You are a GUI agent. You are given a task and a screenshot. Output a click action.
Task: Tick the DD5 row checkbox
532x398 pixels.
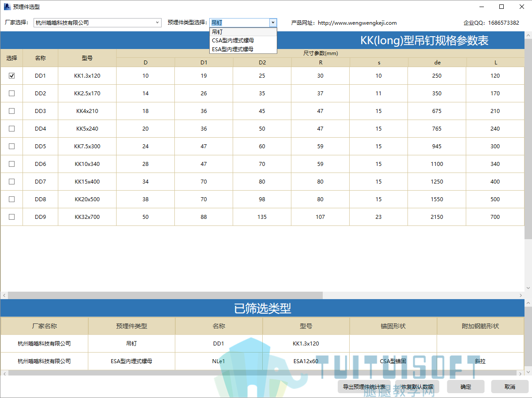pyautogui.click(x=12, y=146)
